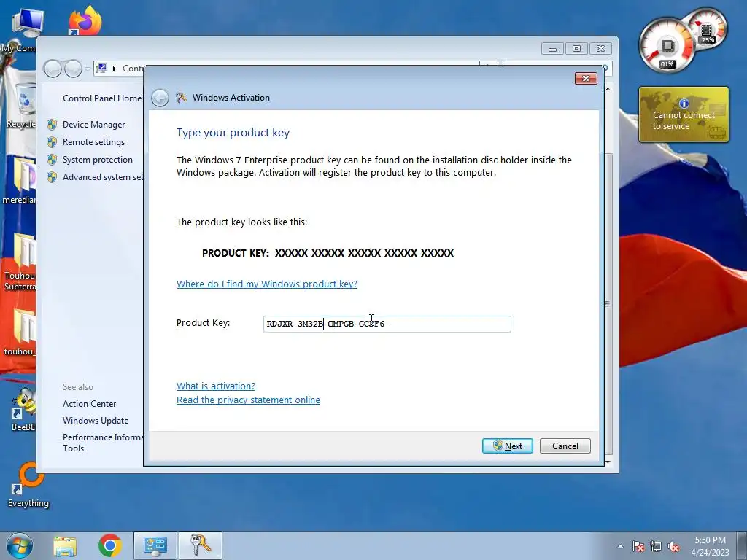The height and width of the screenshot is (560, 747).
Task: Click the Next button in Windows Activation
Action: [508, 446]
